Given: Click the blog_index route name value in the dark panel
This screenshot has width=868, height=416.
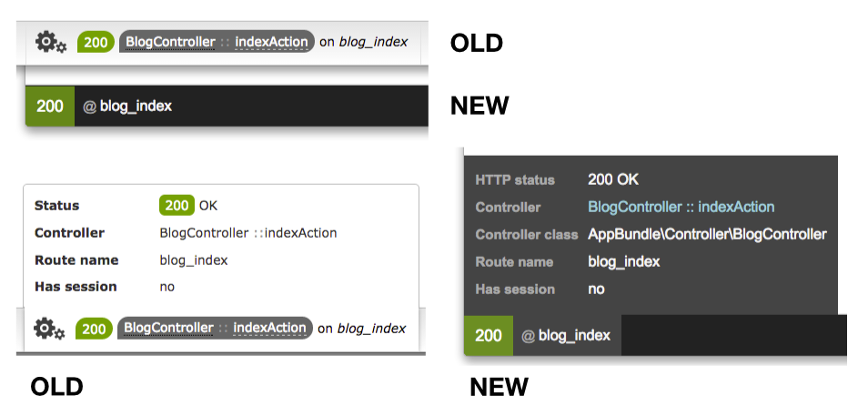Looking at the screenshot, I should 623,261.
